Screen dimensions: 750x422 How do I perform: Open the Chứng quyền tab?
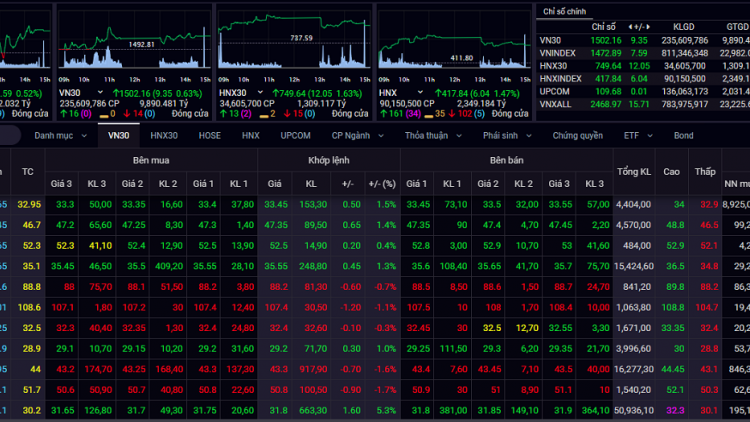(577, 134)
